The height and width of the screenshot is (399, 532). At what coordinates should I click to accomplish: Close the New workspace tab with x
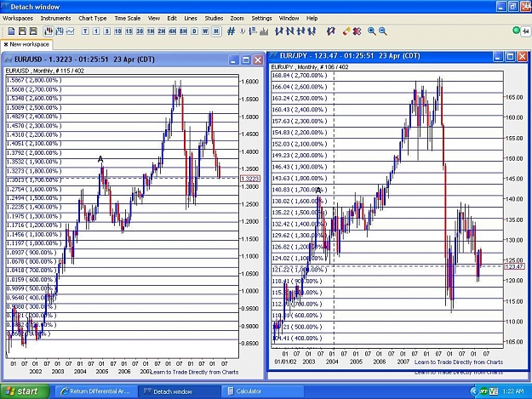[6, 44]
